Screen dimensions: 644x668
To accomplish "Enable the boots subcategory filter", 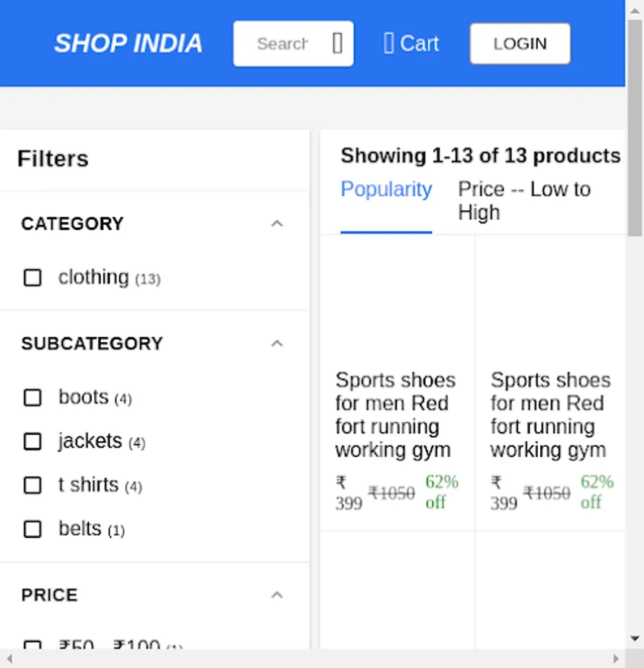I will point(32,398).
